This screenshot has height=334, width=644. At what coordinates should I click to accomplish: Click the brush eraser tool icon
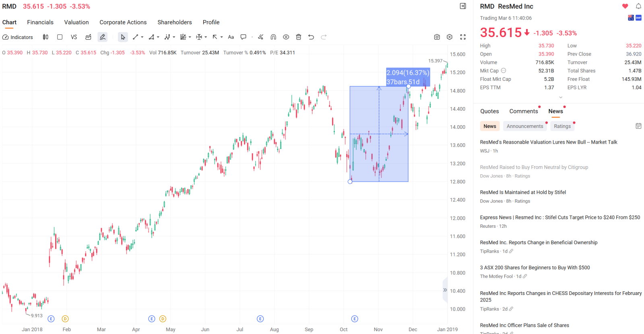point(260,37)
